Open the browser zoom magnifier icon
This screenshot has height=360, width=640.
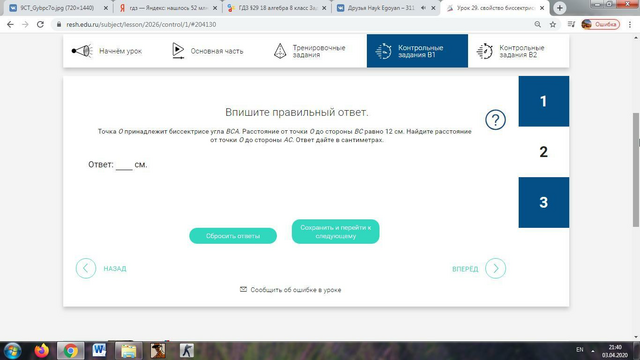tap(538, 24)
